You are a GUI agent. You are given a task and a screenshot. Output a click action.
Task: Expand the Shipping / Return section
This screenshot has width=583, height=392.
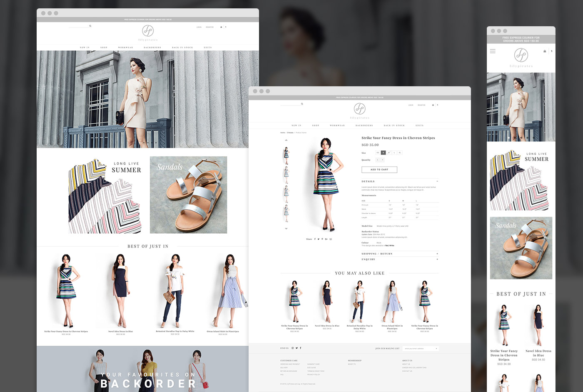click(x=437, y=254)
